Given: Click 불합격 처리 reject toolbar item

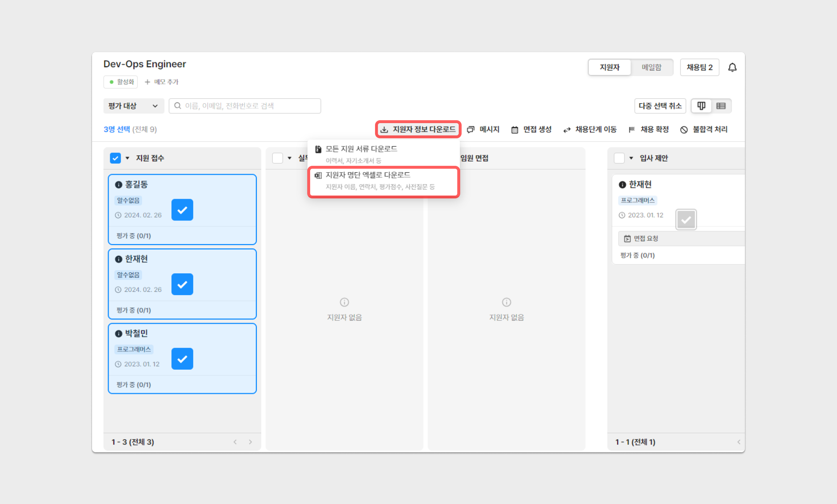Looking at the screenshot, I should tap(704, 129).
